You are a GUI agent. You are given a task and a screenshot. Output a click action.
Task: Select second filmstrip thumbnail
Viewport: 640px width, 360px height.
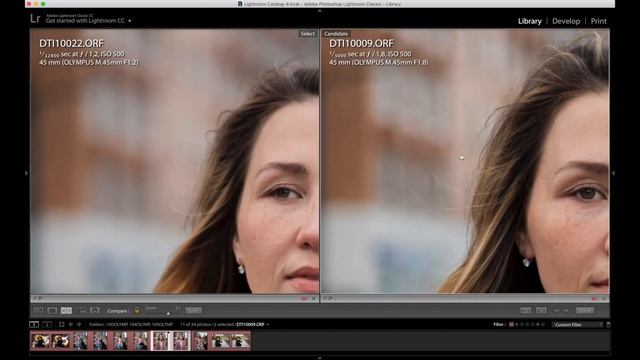[x=61, y=341]
